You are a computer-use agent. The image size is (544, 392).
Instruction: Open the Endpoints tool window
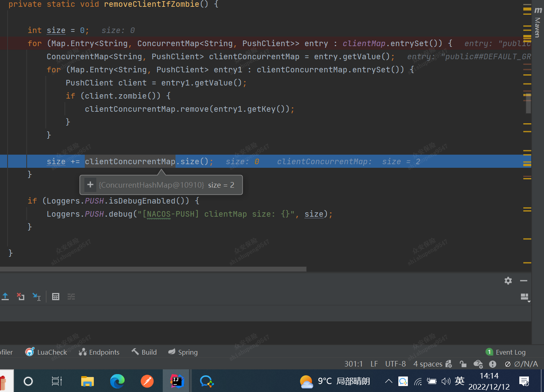(99, 352)
